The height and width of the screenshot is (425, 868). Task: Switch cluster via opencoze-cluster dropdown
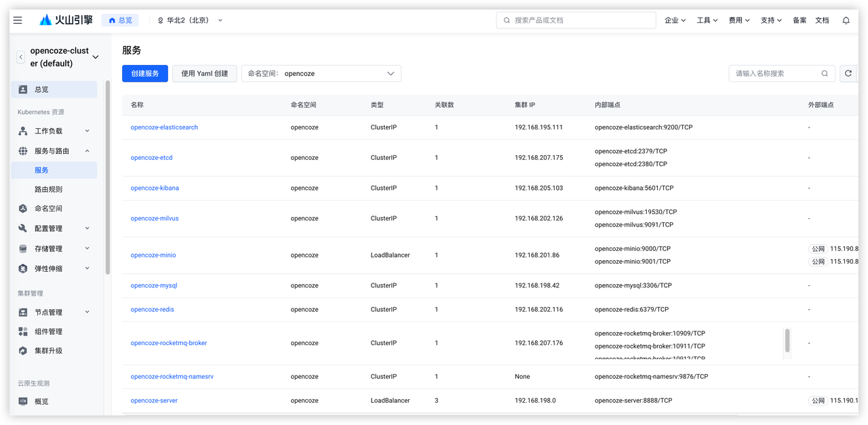[95, 57]
